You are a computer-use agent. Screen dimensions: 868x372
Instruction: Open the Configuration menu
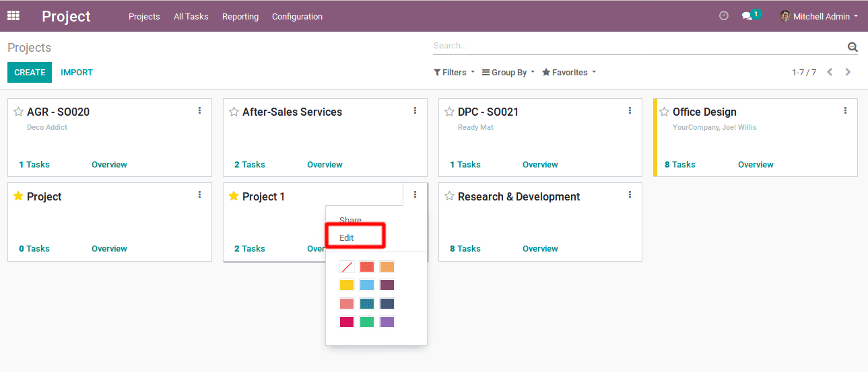[297, 16]
